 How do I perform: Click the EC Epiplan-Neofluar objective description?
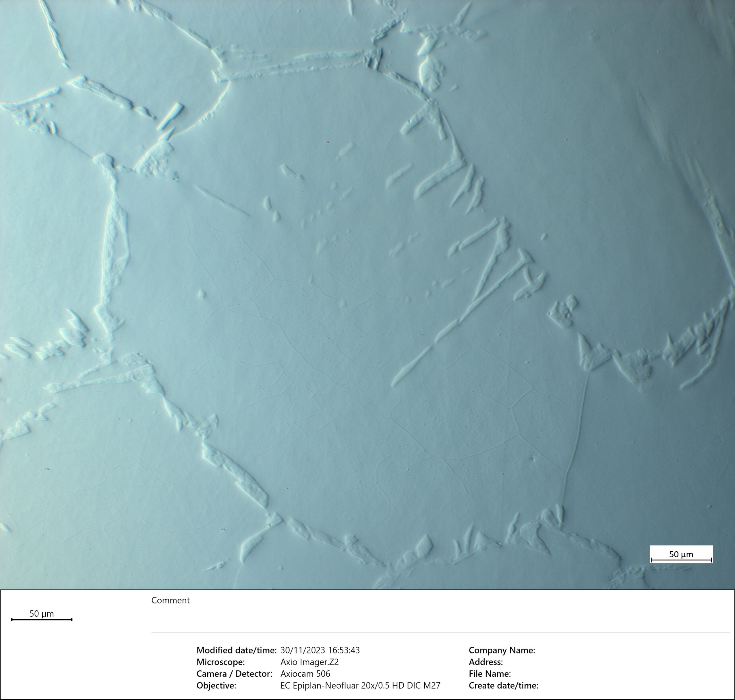tap(360, 685)
